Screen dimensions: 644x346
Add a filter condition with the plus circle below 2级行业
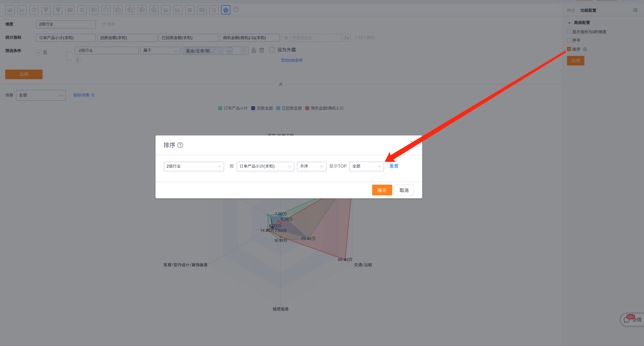(78, 60)
